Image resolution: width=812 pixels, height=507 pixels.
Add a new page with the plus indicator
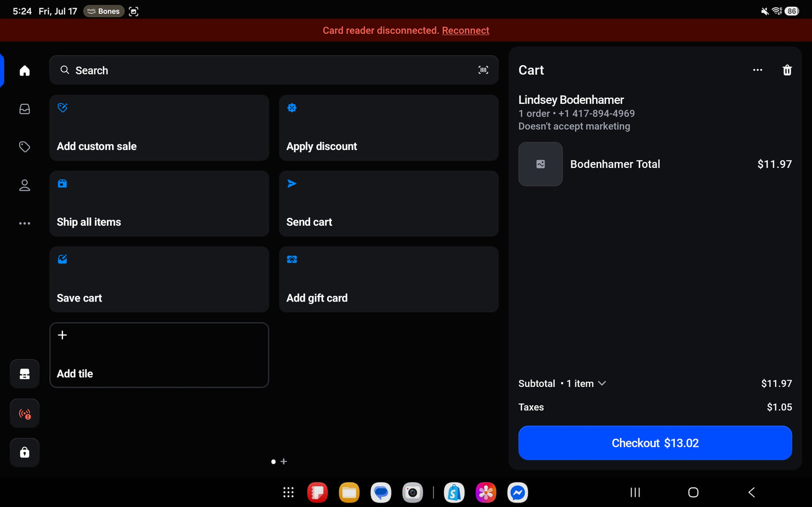point(284,462)
